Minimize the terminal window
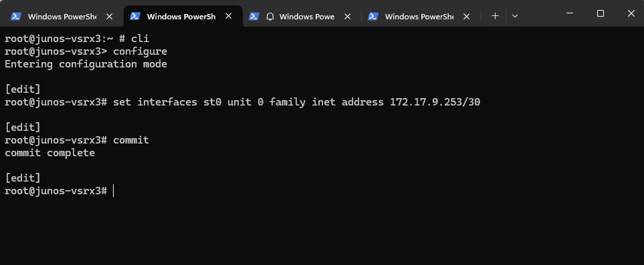644x265 pixels. click(x=570, y=13)
